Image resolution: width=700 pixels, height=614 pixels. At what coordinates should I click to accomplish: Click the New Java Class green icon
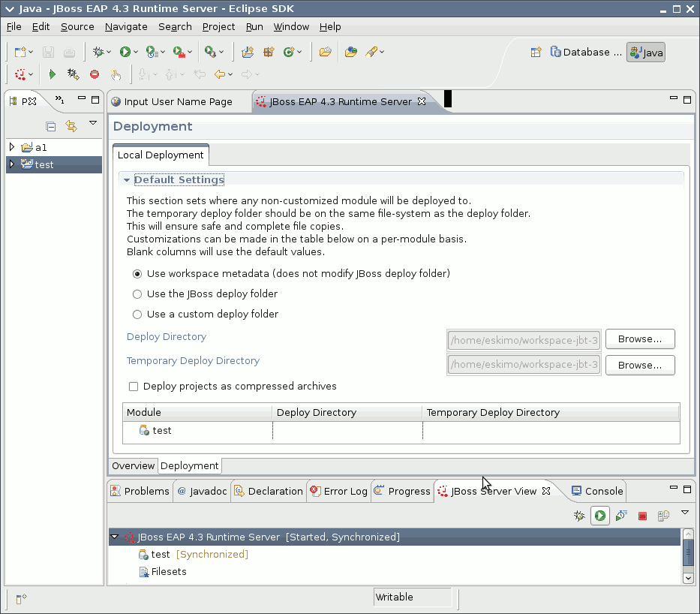point(289,53)
